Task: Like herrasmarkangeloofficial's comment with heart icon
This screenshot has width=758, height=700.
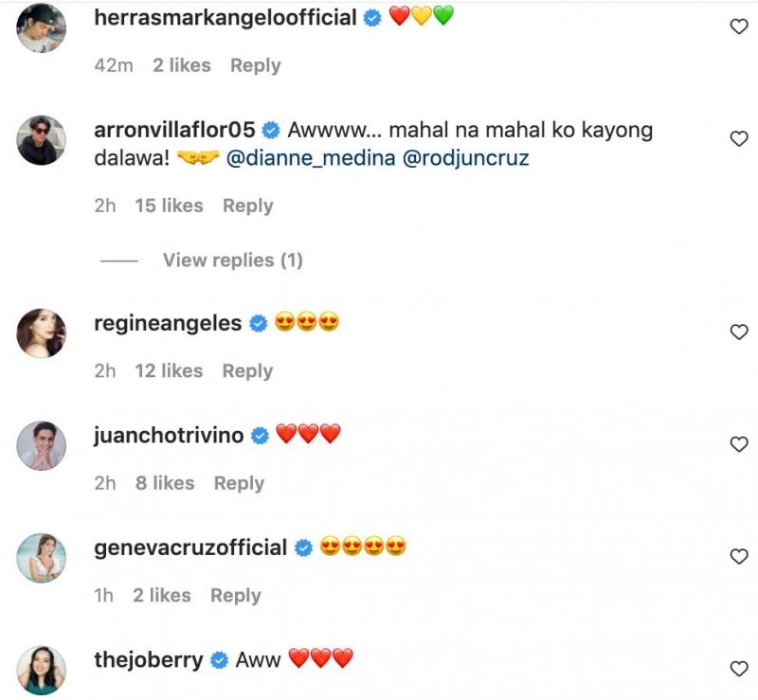Action: pyautogui.click(x=739, y=27)
